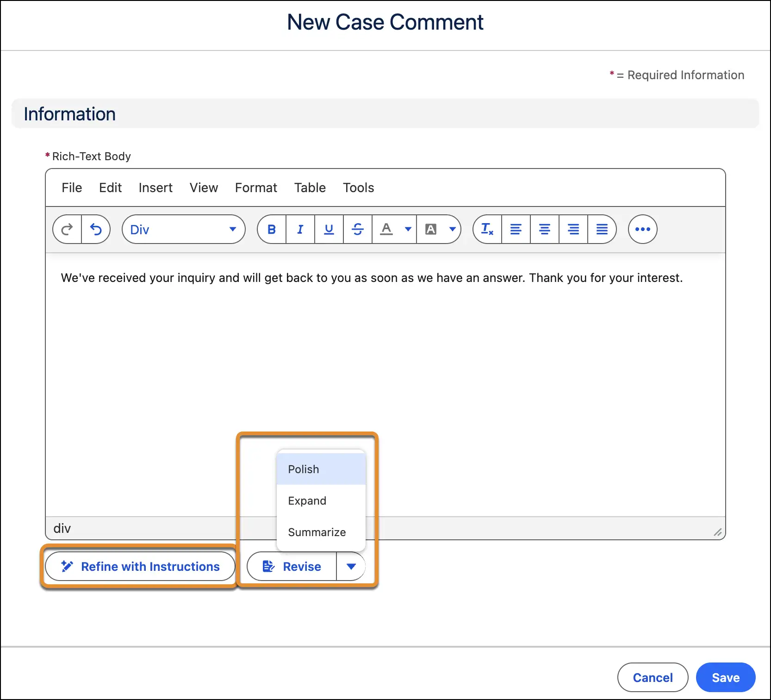Open the File menu
The image size is (771, 700).
[x=72, y=187]
